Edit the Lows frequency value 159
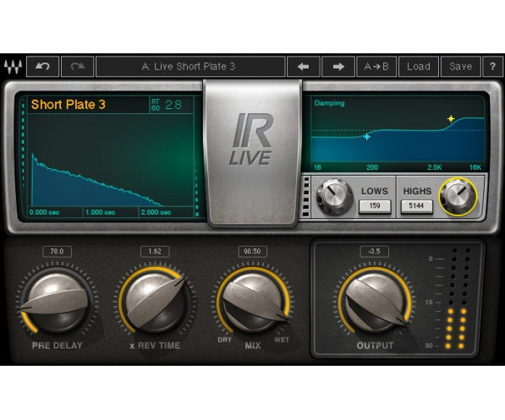505x420 pixels. [x=375, y=206]
